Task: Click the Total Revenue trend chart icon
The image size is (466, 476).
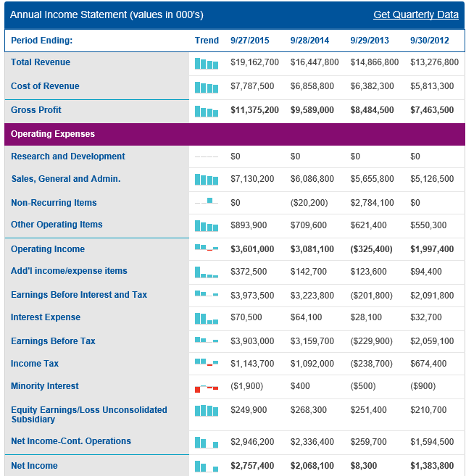Action: [207, 64]
